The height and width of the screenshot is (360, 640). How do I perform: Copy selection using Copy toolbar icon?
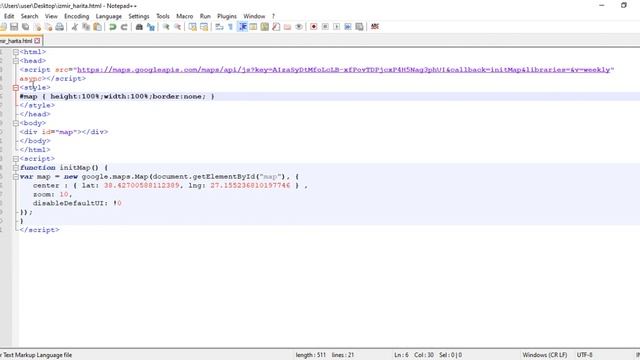(x=86, y=27)
